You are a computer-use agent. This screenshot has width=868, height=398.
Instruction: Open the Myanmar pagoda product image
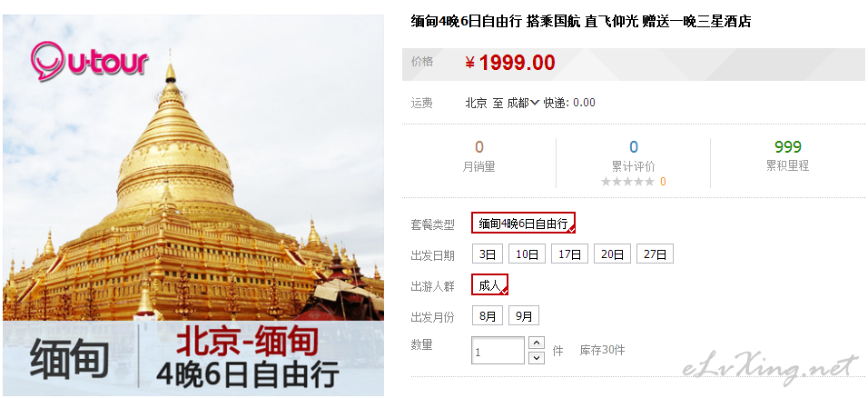point(193,205)
